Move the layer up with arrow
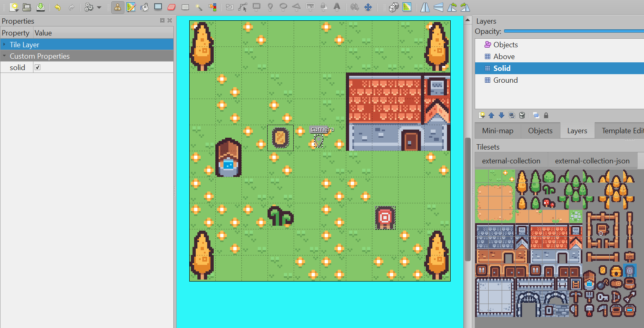This screenshot has height=328, width=644. point(491,115)
